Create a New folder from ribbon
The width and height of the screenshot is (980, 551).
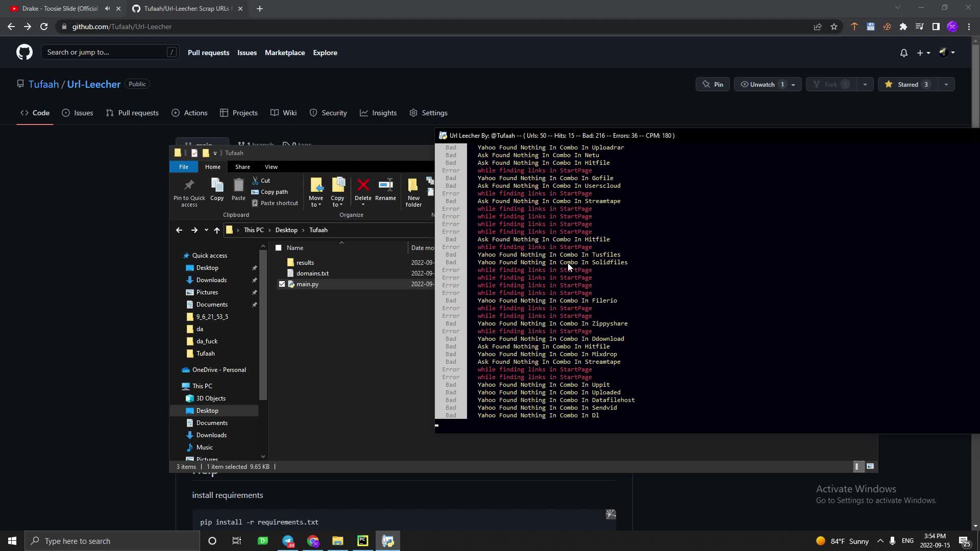[x=413, y=192]
